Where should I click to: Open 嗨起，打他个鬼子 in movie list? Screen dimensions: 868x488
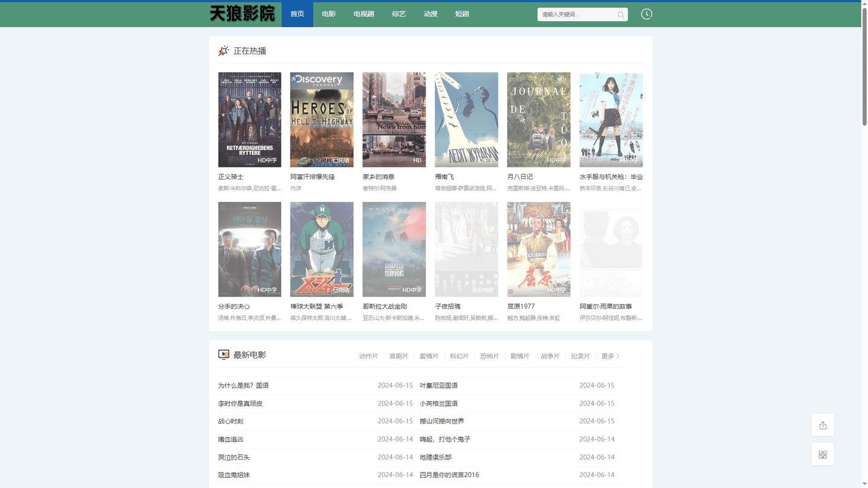click(x=445, y=439)
